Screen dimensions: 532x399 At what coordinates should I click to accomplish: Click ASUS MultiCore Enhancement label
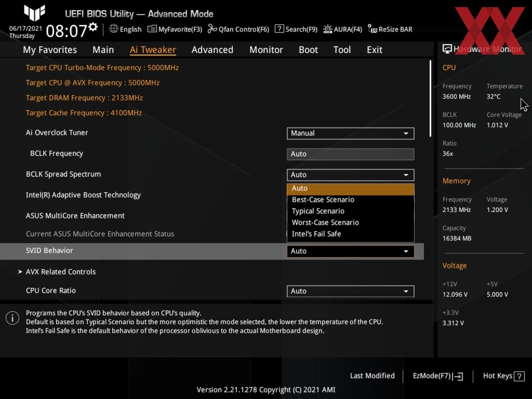75,216
